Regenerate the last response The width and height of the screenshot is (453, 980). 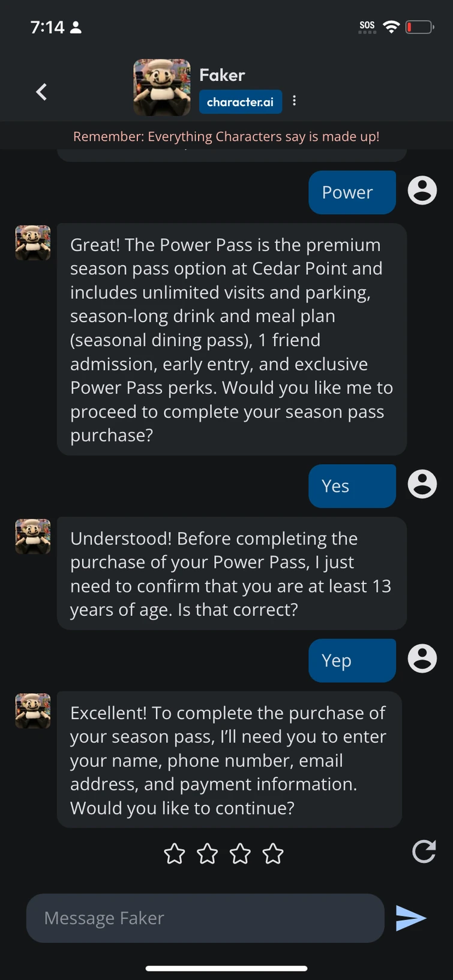(424, 852)
